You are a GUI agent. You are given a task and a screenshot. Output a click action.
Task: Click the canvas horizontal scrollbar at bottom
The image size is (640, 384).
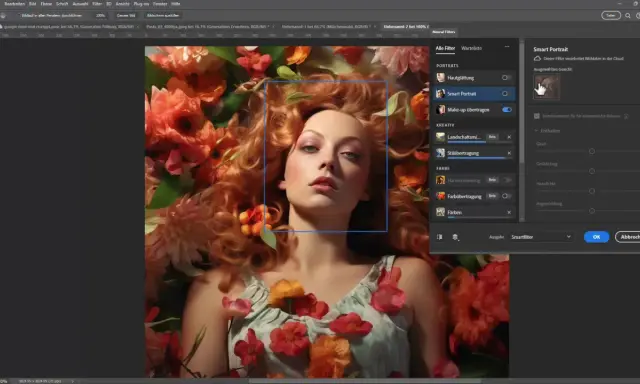tap(365, 381)
